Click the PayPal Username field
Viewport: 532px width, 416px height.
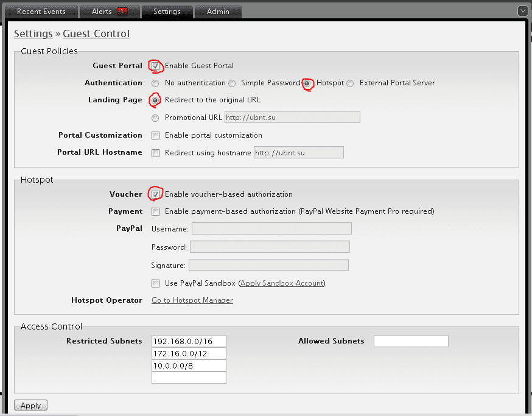[271, 228]
